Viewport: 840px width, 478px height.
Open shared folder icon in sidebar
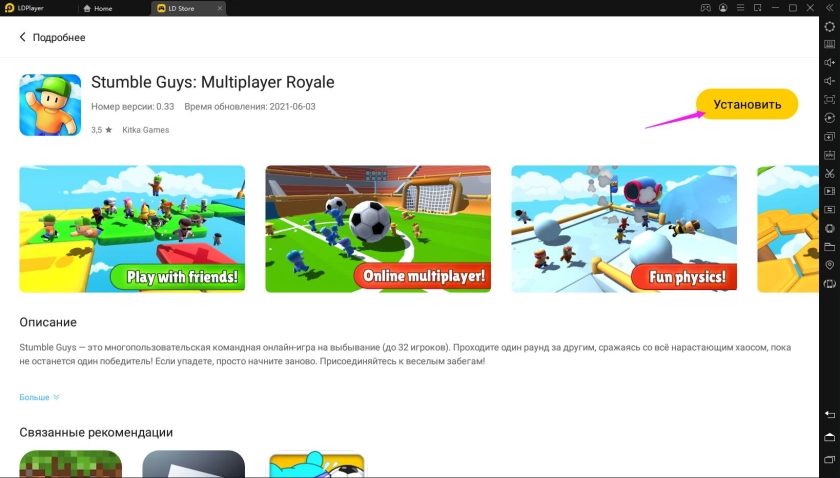pos(829,247)
